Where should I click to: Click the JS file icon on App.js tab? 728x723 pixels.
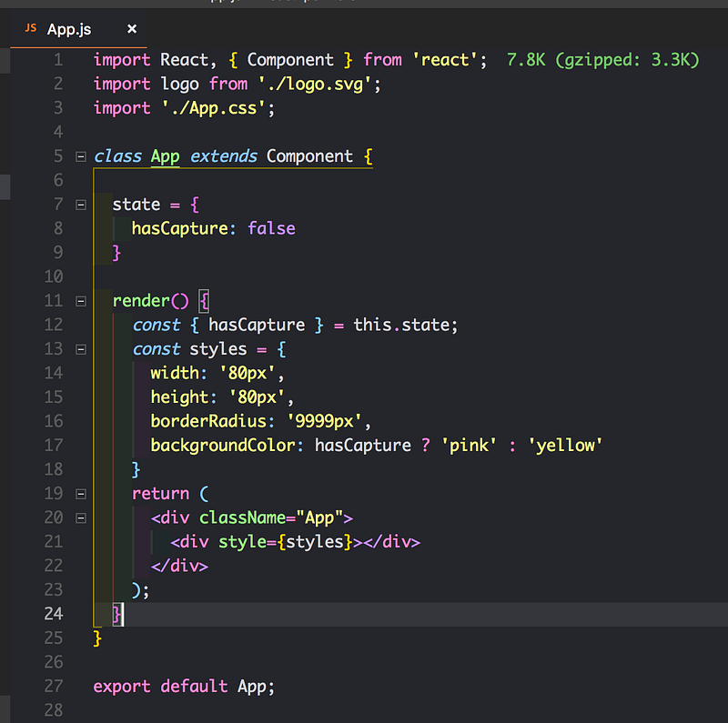pyautogui.click(x=31, y=28)
